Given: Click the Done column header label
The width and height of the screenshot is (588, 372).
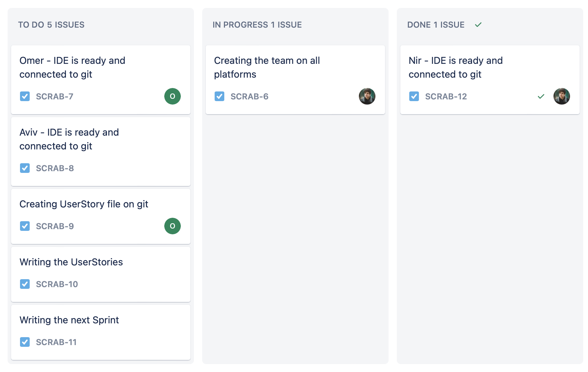Looking at the screenshot, I should click(x=435, y=25).
